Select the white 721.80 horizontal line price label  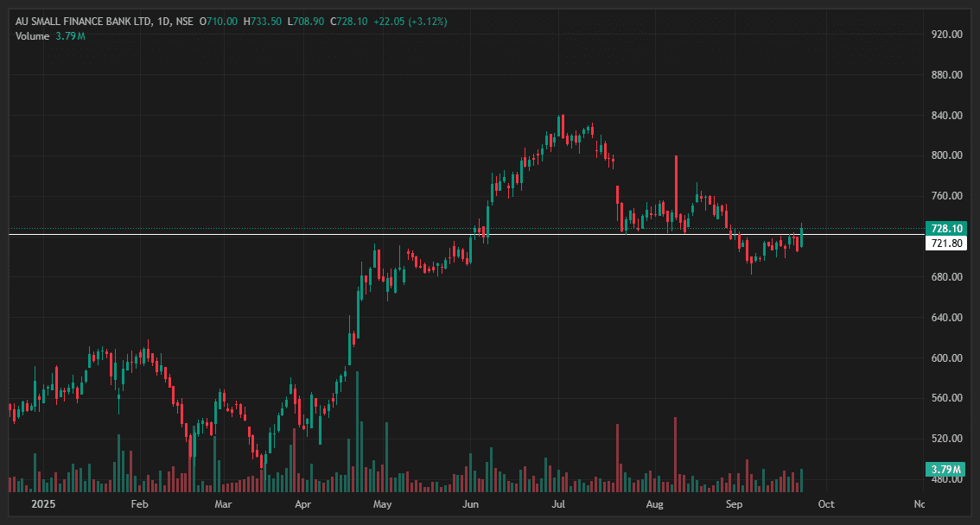coord(946,244)
